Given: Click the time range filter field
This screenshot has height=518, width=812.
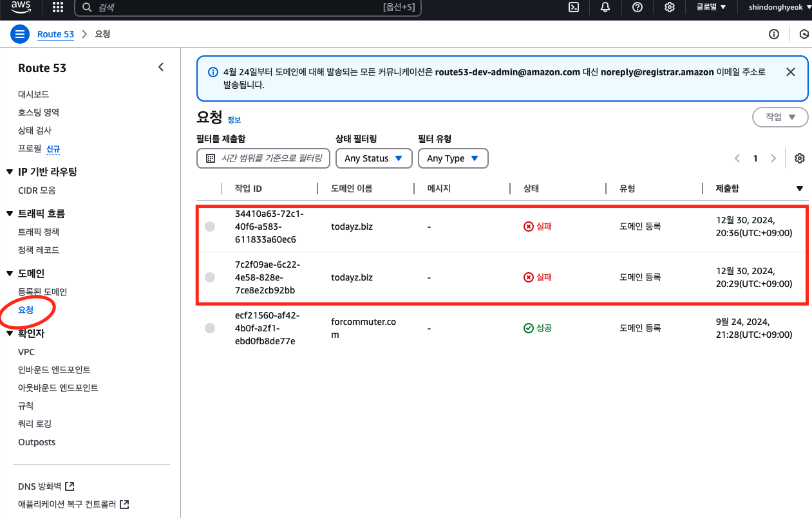Looking at the screenshot, I should (263, 158).
